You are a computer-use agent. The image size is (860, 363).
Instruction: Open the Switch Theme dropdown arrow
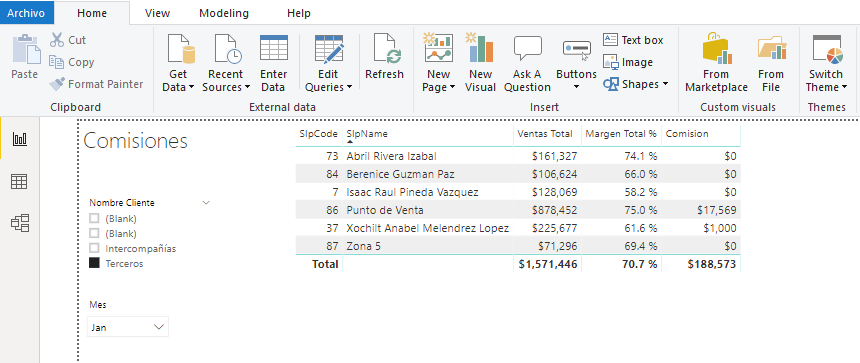coord(844,87)
